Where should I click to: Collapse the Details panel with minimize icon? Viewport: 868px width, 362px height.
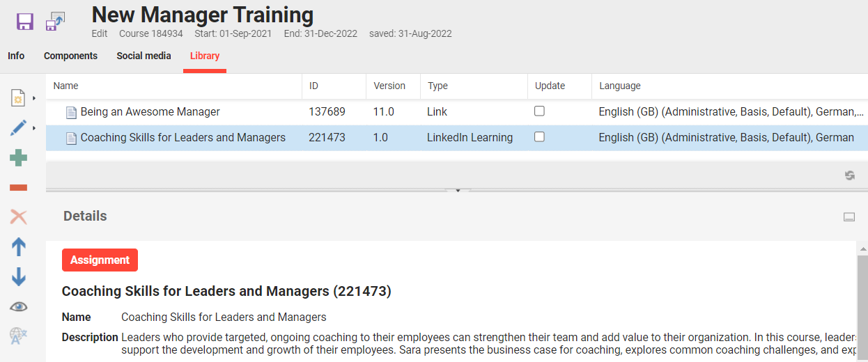coord(849,217)
